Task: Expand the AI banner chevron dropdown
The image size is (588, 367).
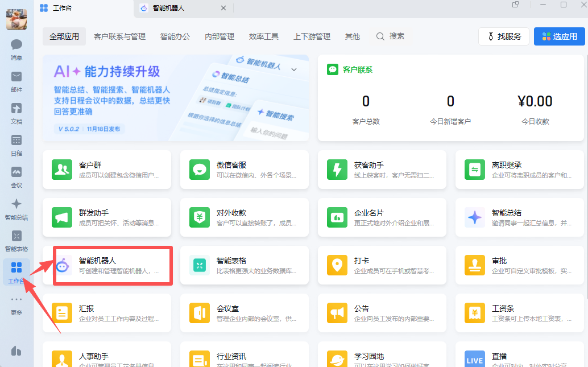Action: [294, 69]
